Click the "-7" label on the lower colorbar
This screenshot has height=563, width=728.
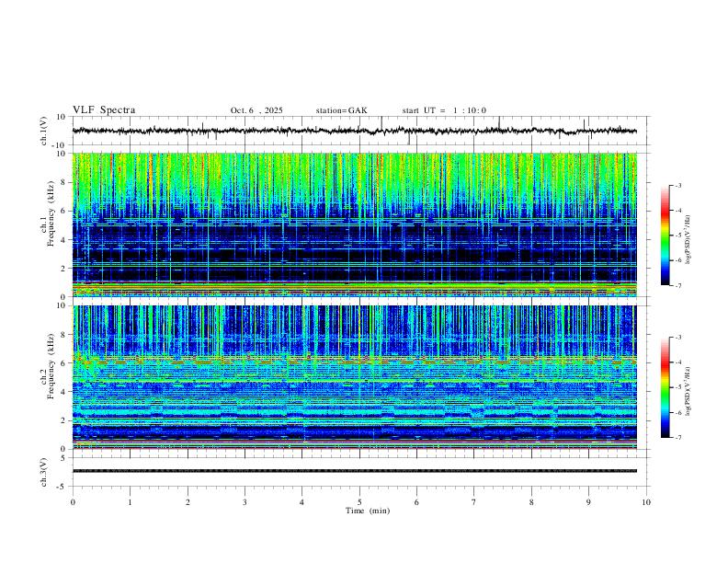pyautogui.click(x=677, y=438)
